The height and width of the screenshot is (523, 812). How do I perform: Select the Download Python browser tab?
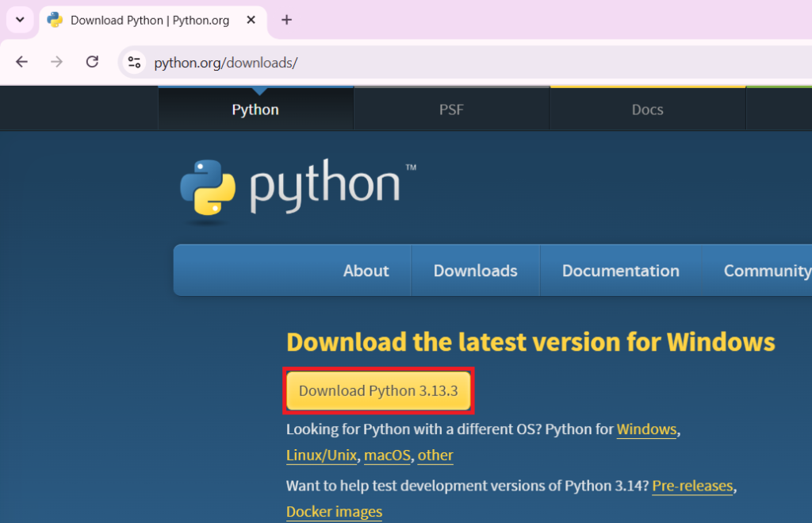(x=149, y=21)
